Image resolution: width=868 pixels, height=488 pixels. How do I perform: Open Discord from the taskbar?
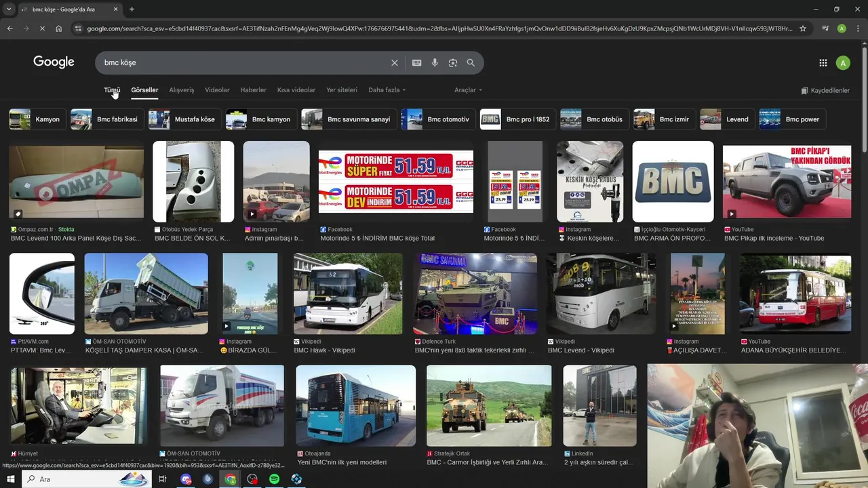(x=186, y=479)
